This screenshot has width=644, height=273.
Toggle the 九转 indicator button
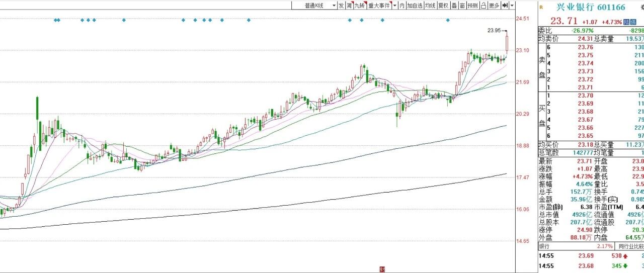click(x=359, y=6)
